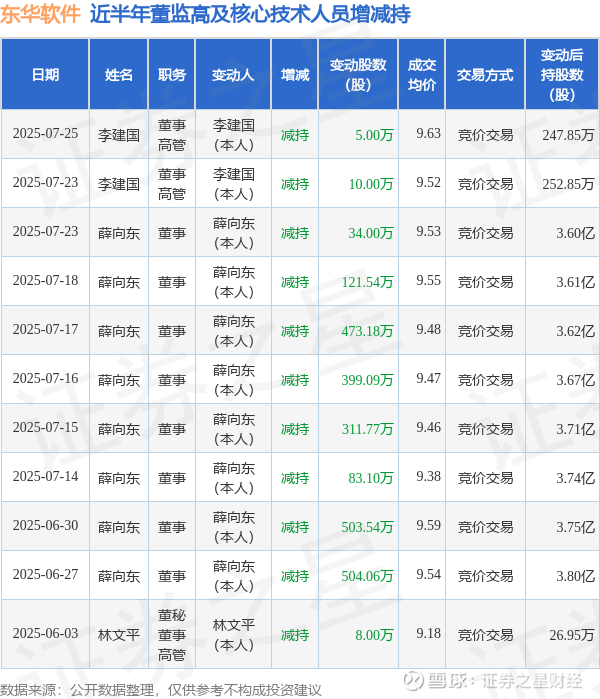Click the 变动后持股数(股) column header
This screenshot has height=699, width=600.
click(x=562, y=74)
